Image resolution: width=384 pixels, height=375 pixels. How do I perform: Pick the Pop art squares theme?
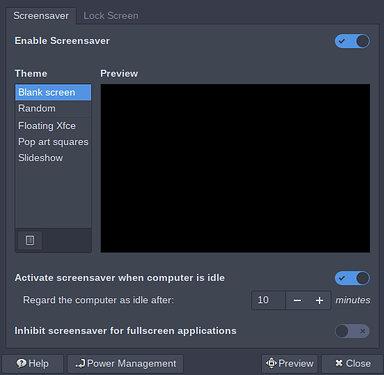point(53,142)
